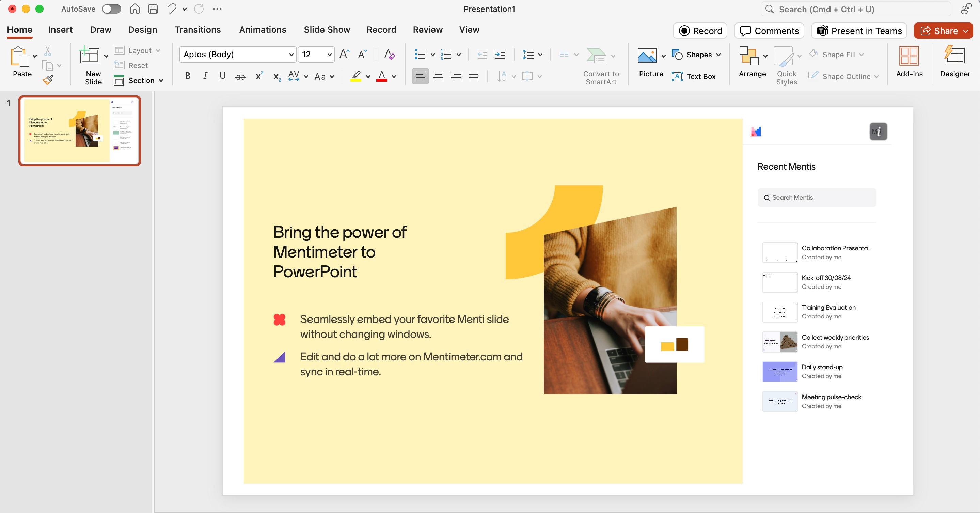980x513 pixels.
Task: Click the Format Painter brush icon
Action: (48, 80)
